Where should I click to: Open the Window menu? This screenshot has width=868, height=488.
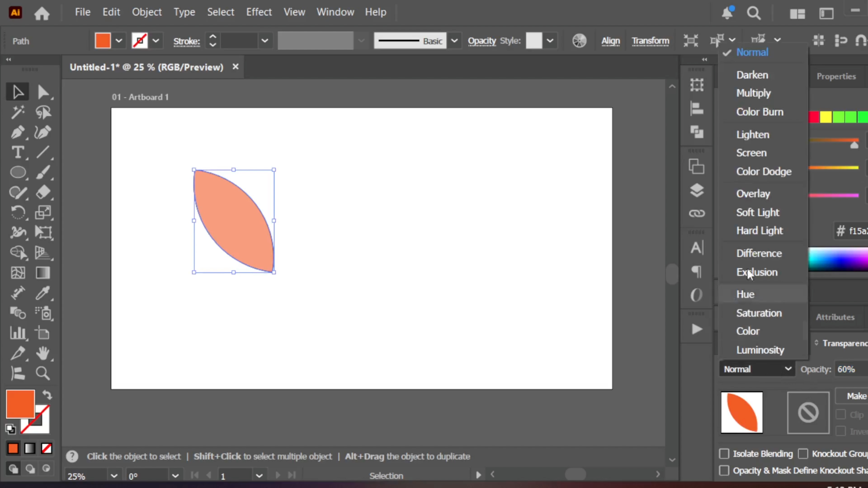pyautogui.click(x=335, y=12)
